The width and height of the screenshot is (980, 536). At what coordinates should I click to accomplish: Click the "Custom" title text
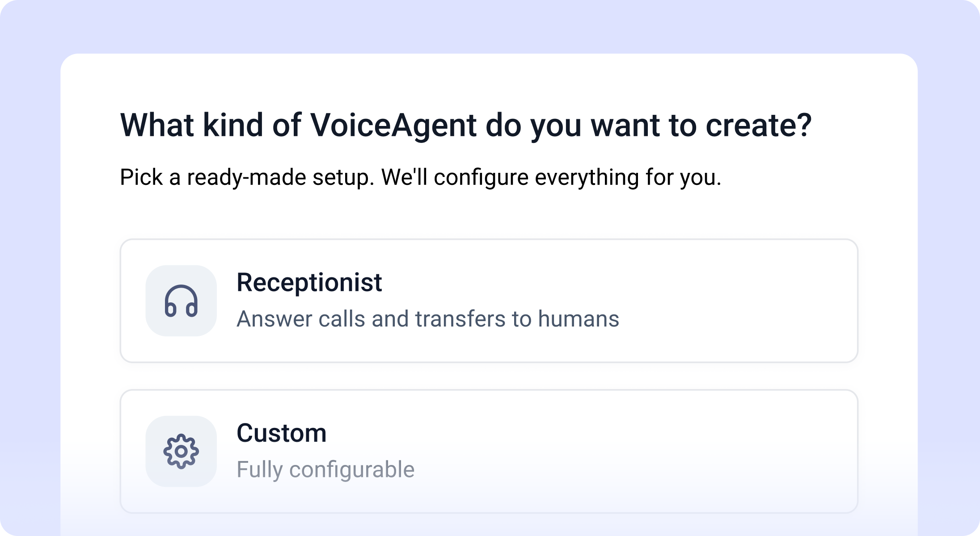coord(281,433)
